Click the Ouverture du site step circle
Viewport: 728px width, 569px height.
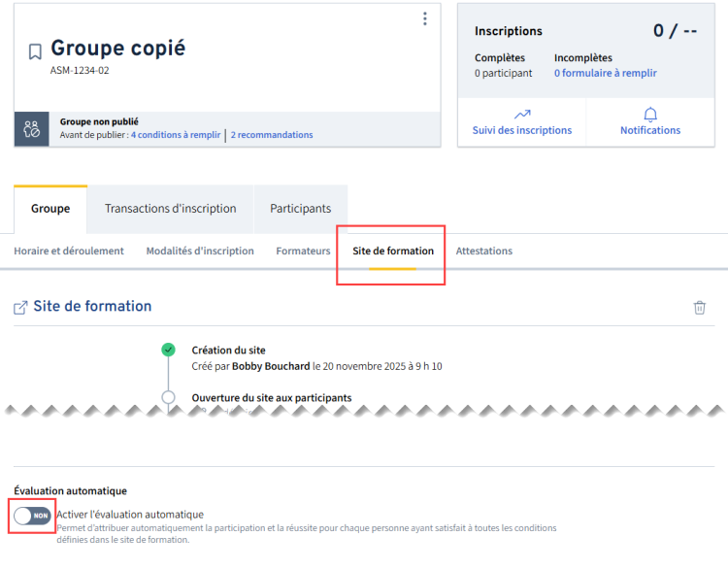[x=169, y=397]
